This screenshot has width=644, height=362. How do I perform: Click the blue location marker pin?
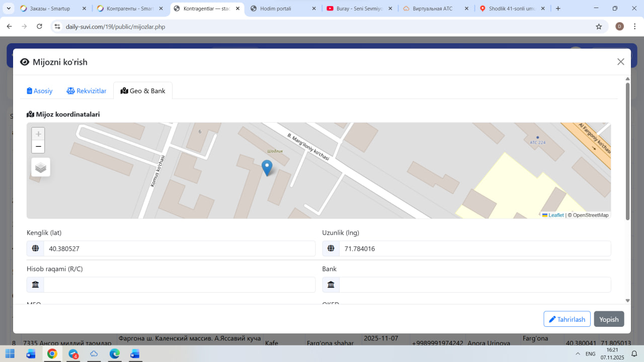pyautogui.click(x=267, y=167)
